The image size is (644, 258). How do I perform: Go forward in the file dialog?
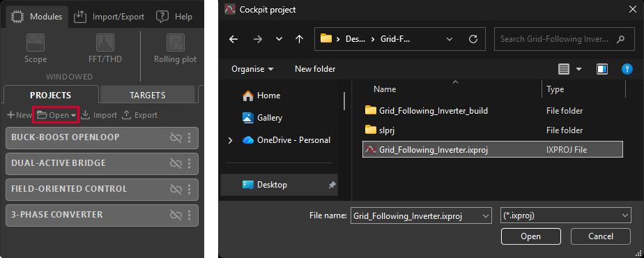point(258,39)
